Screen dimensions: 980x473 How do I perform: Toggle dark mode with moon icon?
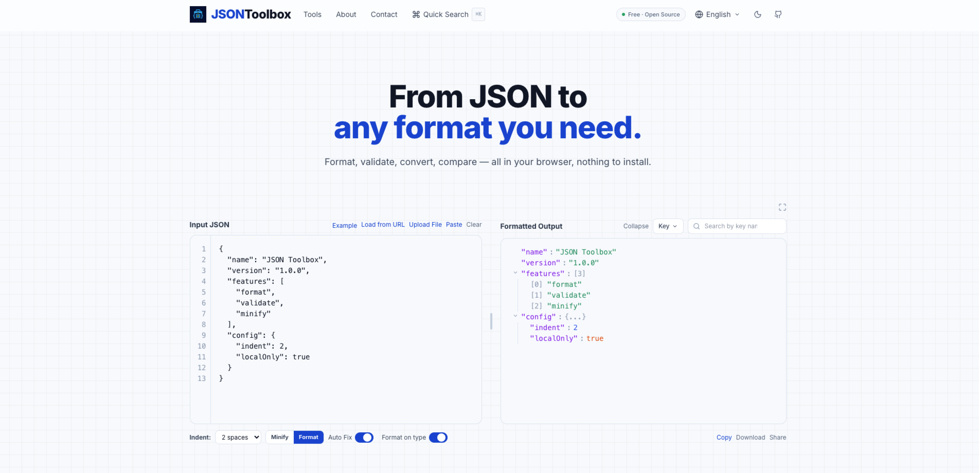pos(758,14)
